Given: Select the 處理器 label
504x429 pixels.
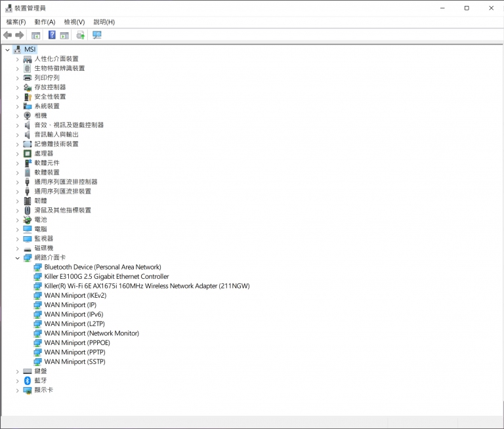Looking at the screenshot, I should click(44, 153).
